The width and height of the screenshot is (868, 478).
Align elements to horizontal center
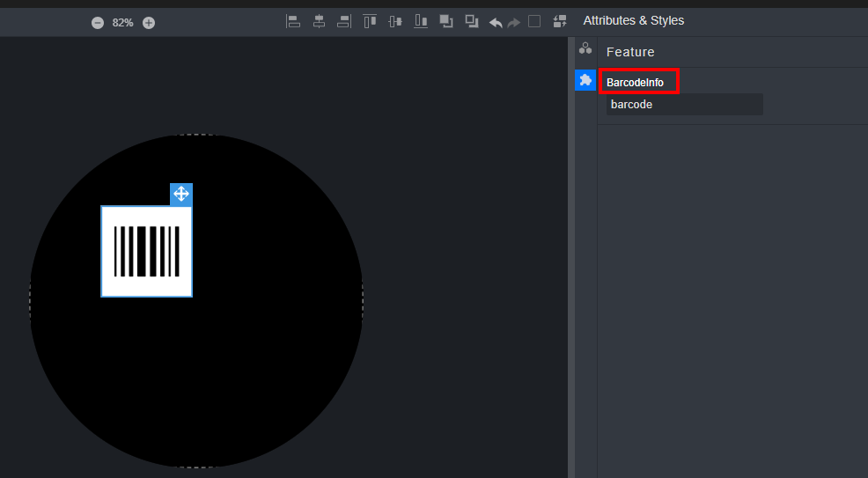[319, 21]
